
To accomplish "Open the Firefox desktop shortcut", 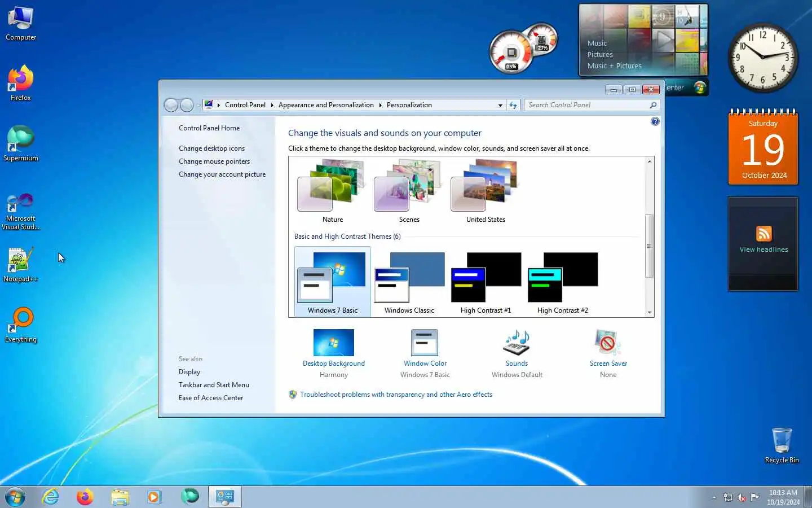I will click(21, 84).
